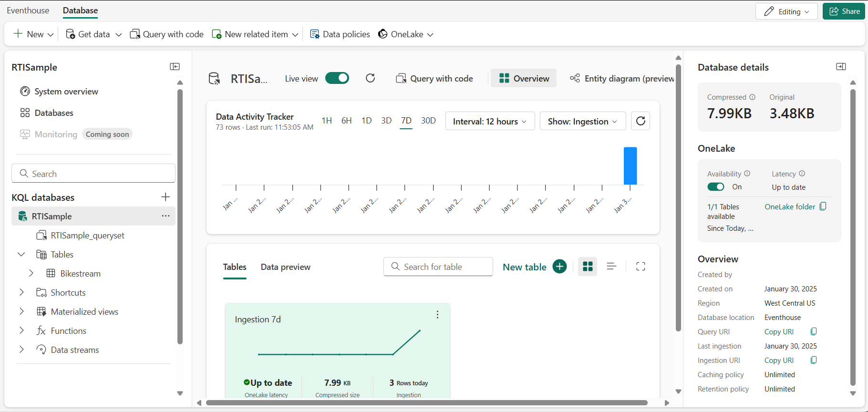Image resolution: width=868 pixels, height=412 pixels.
Task: Change the Interval: 12 hours dropdown
Action: tap(490, 121)
